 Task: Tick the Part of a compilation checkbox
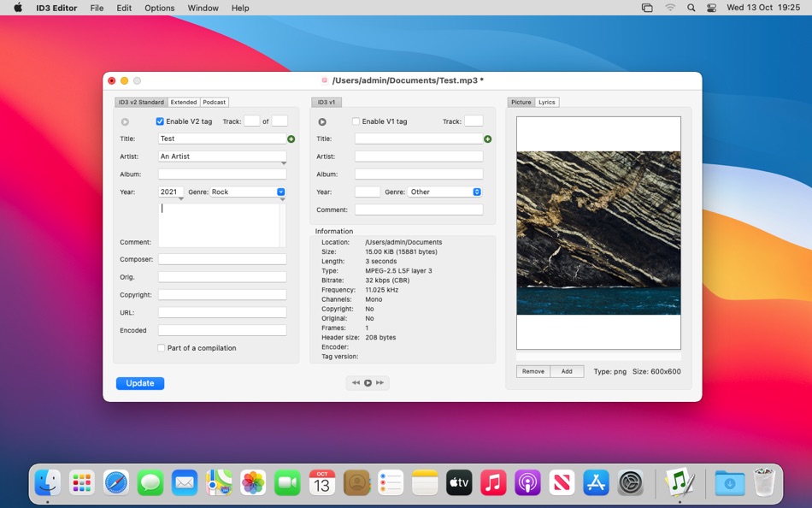(x=162, y=348)
